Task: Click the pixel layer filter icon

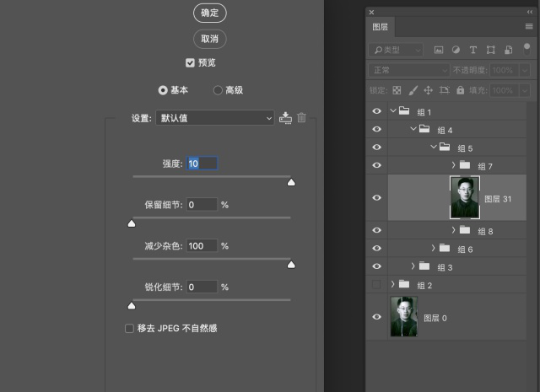Action: 439,50
